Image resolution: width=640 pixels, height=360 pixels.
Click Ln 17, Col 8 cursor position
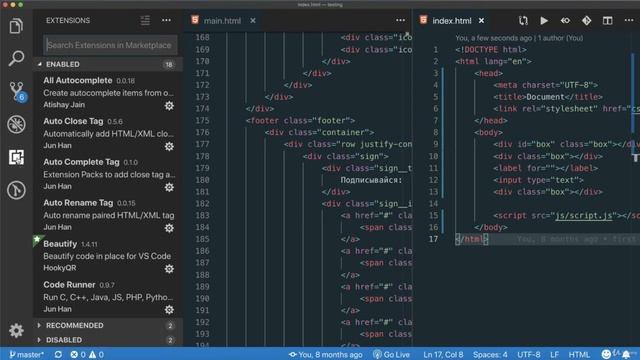tap(443, 354)
